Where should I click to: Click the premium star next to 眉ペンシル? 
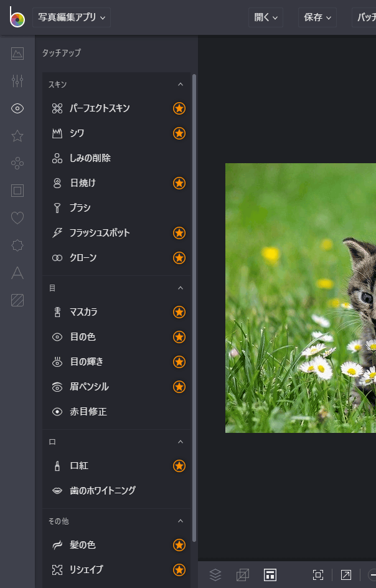(x=179, y=387)
